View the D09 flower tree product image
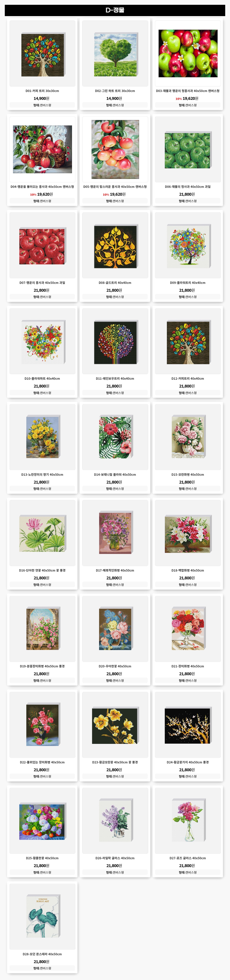The width and height of the screenshot is (230, 980). pyautogui.click(x=188, y=245)
